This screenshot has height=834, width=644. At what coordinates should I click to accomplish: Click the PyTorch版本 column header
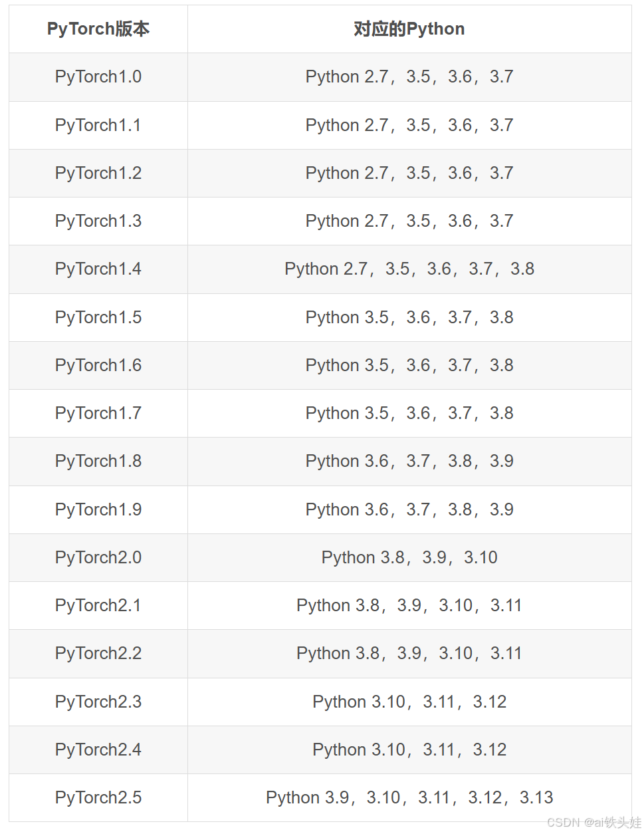click(98, 29)
